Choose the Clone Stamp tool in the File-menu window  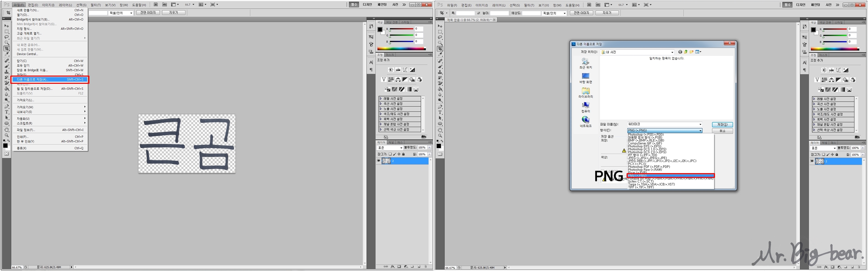(7, 71)
